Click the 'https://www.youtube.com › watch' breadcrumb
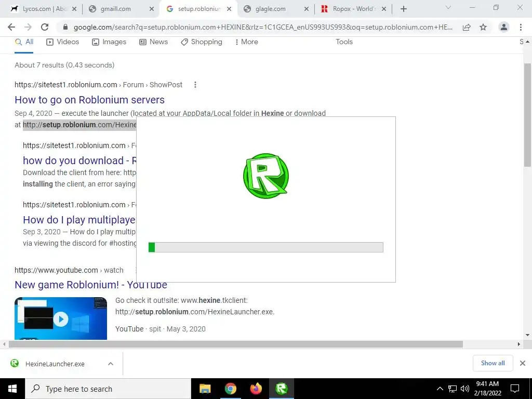This screenshot has height=399, width=532. [x=69, y=270]
